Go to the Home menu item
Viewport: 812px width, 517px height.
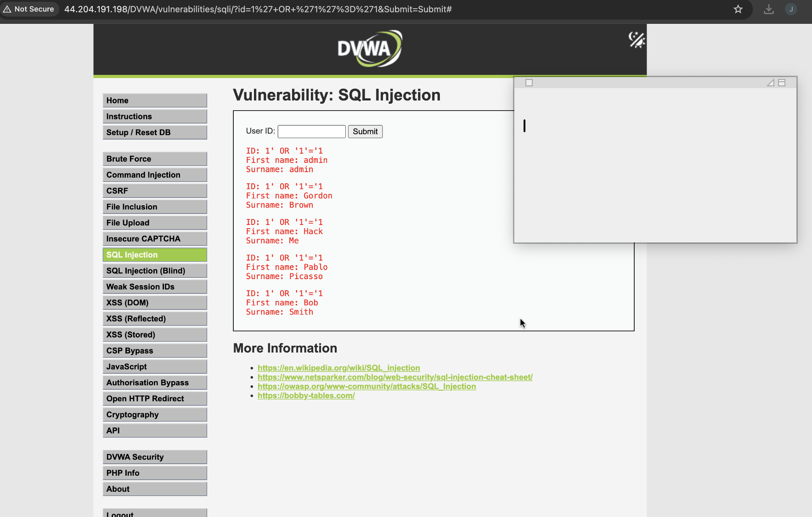(155, 101)
